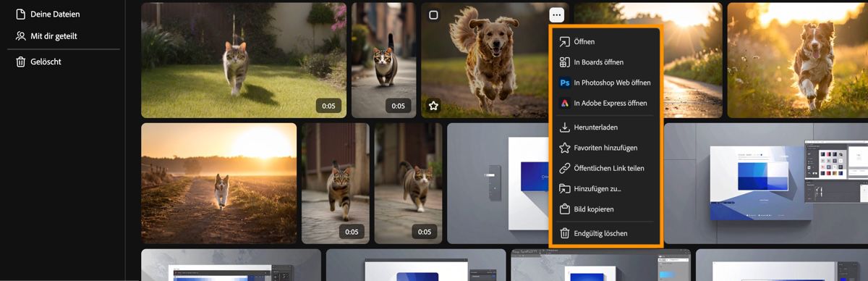Choose In Adobe Express öffnen

point(606,103)
